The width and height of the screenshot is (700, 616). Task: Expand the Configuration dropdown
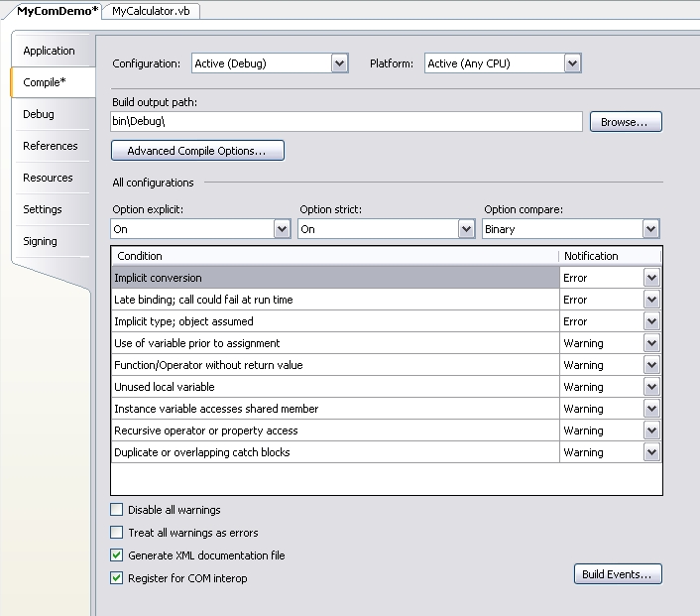click(x=339, y=63)
